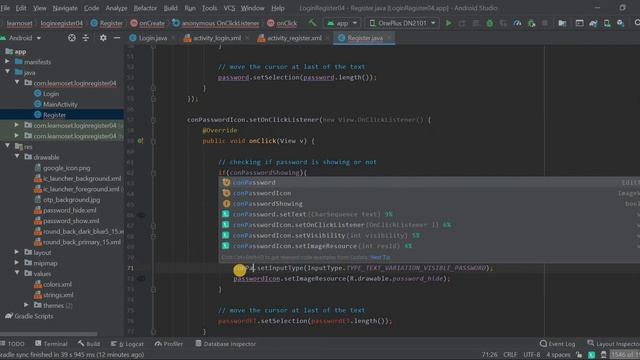640x360 pixels.
Task: Click the override gutter icon beside onClick method
Action: (140, 141)
